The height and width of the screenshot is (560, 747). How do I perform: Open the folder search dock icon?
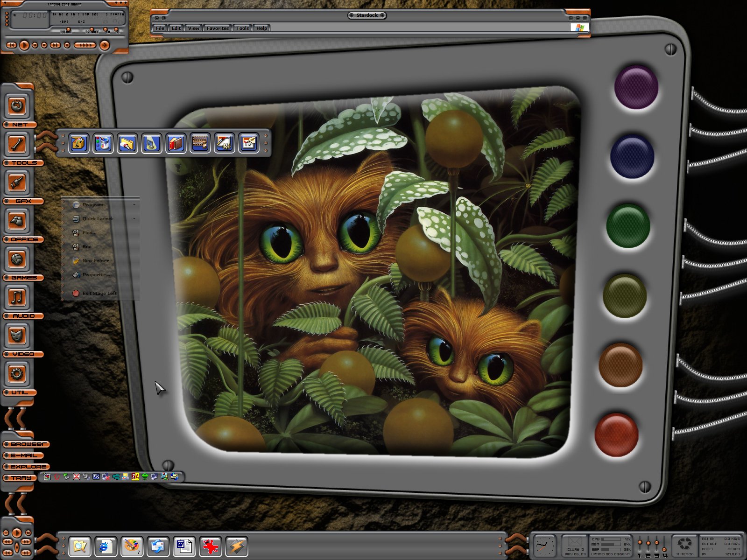80,546
